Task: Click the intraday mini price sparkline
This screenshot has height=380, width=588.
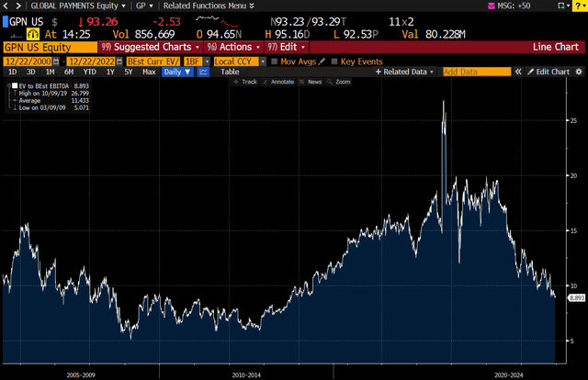Action: [218, 21]
